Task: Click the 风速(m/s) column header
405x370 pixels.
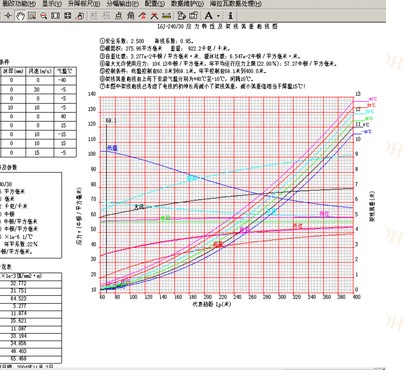Action: pos(40,71)
